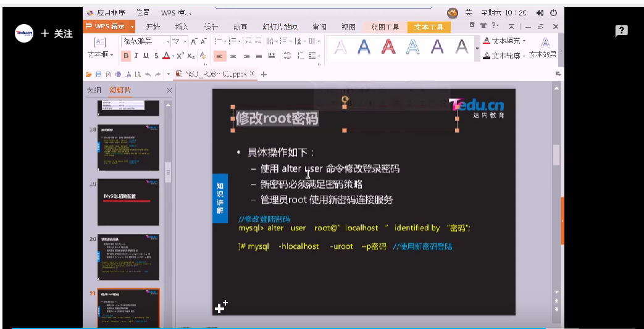Viewport: 644px width, 329px height.
Task: Open the 视图 ribbon tab
Action: pyautogui.click(x=348, y=27)
